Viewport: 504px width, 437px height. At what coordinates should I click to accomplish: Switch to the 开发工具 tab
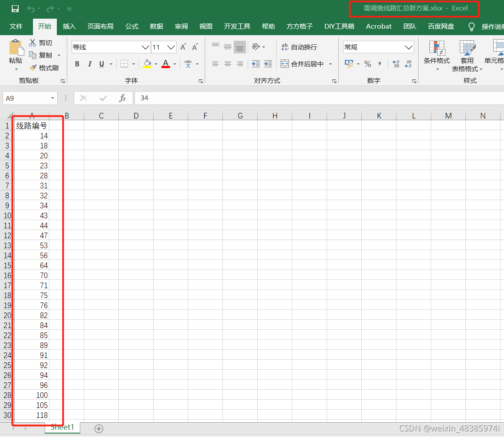(x=237, y=26)
